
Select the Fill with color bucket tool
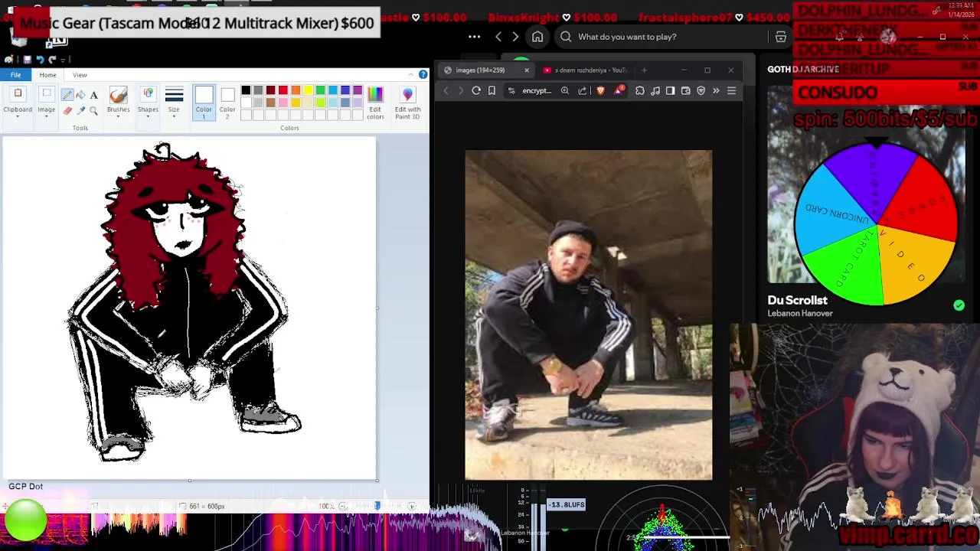(80, 95)
